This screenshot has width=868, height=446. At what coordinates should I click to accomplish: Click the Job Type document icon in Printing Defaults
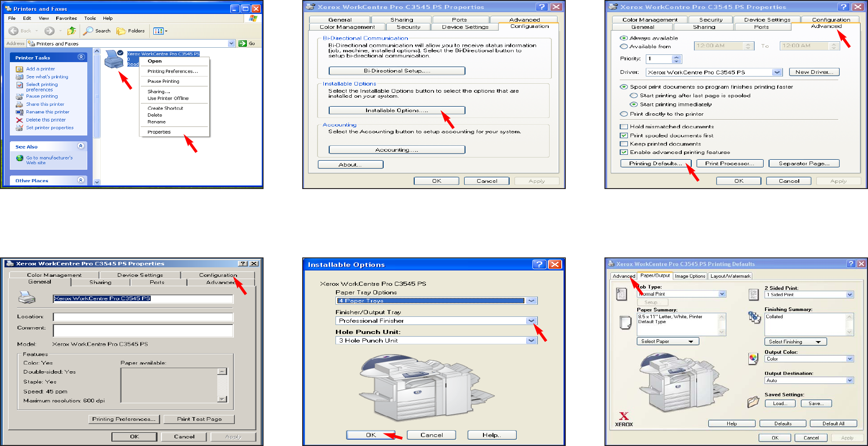pos(621,294)
